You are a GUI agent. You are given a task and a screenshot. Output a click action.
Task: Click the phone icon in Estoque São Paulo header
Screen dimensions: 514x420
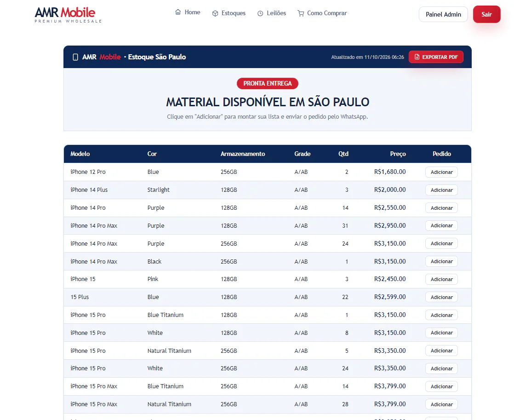click(x=75, y=57)
